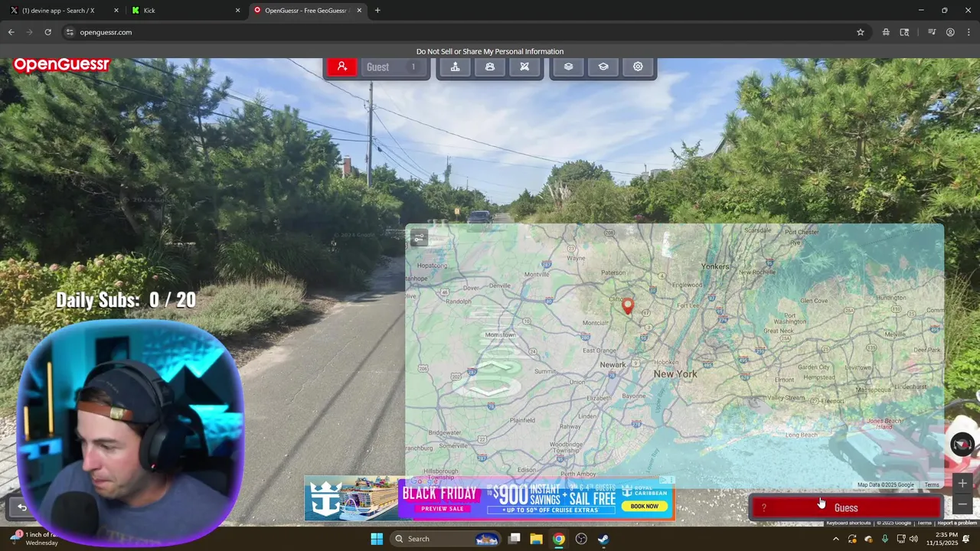The height and width of the screenshot is (551, 980).
Task: Click the site info icon in address bar
Action: tap(70, 32)
